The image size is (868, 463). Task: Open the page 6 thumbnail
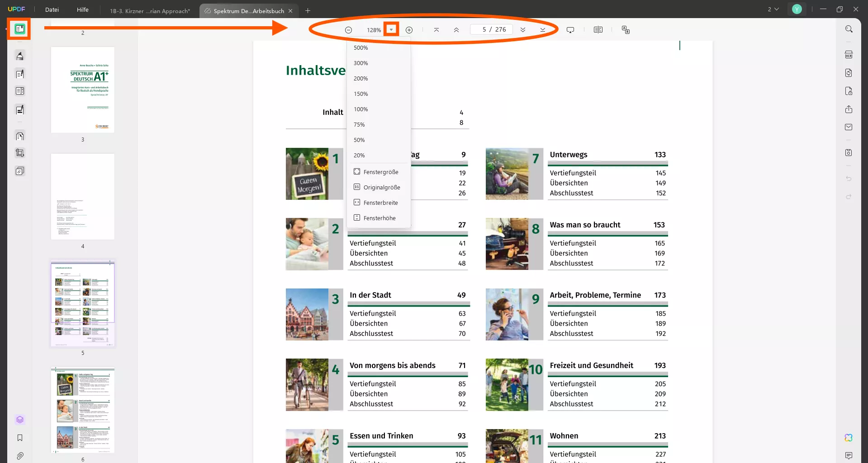[x=83, y=410]
